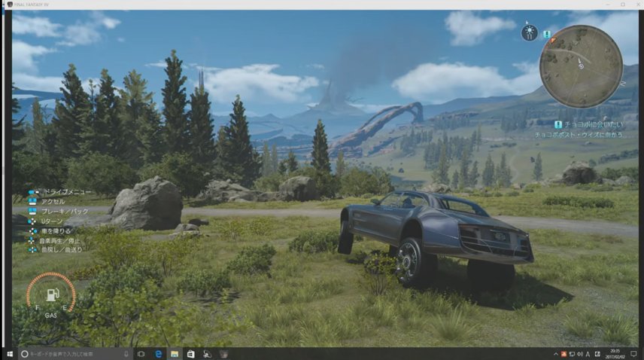This screenshot has width=644, height=360.
Task: Click the IME input mode A indicator
Action: coord(588,354)
